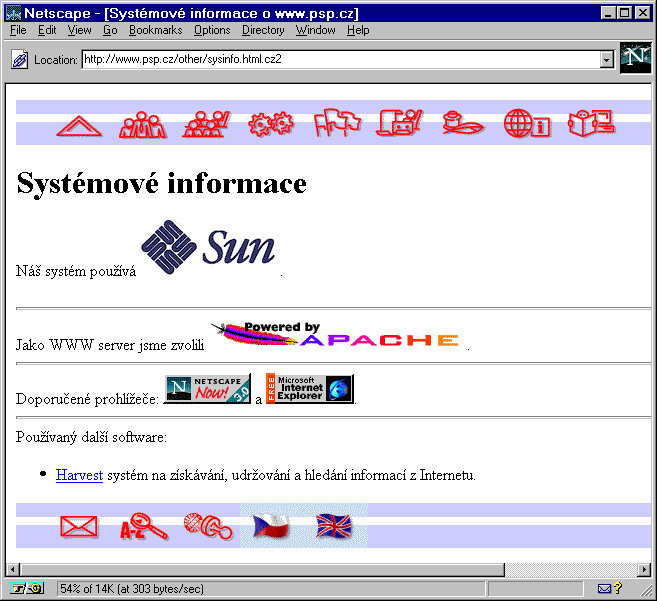Click text "Náš systém používá"
This screenshot has width=657, height=601.
[x=76, y=272]
